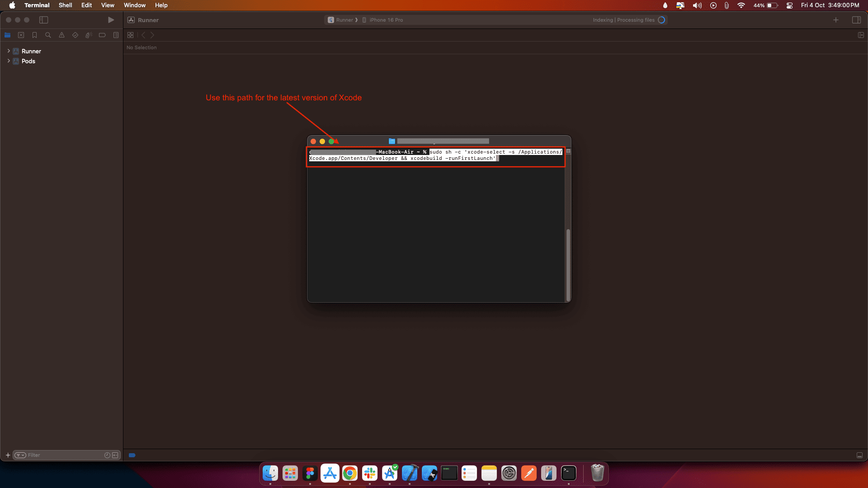Choose iPhone 16 Pro run destination
Image resolution: width=868 pixels, height=488 pixels.
pos(386,20)
